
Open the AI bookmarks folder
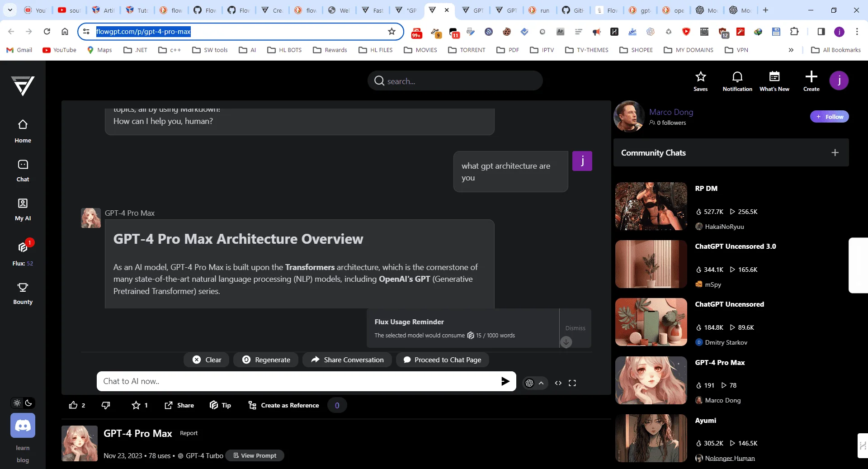(x=248, y=50)
